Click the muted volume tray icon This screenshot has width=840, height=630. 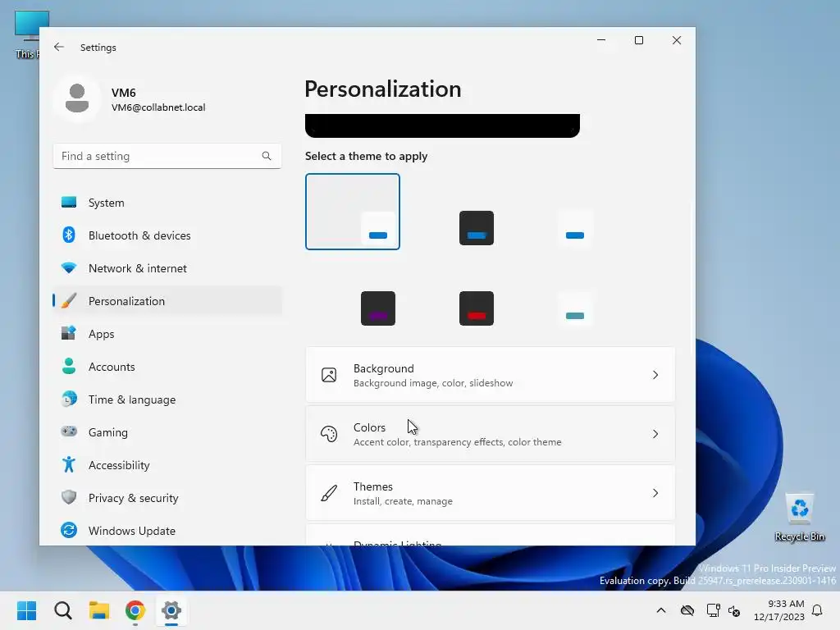click(734, 610)
